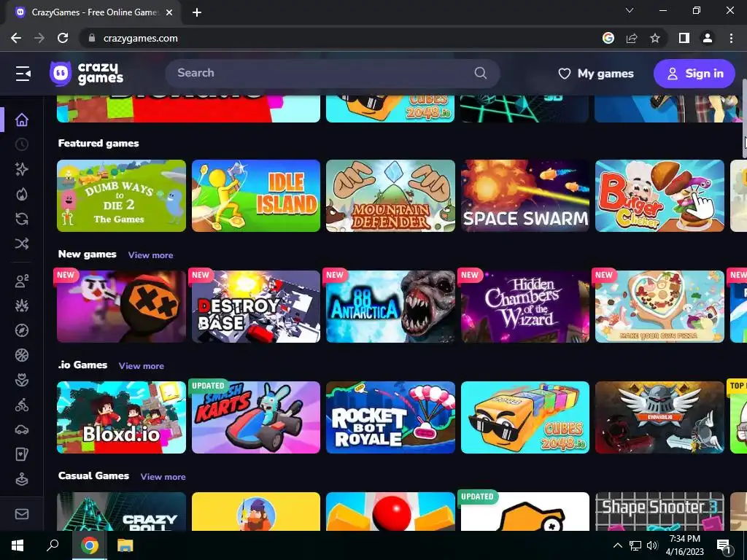747x560 pixels.
Task: Open Chrome profile avatar icon
Action: pos(708,38)
